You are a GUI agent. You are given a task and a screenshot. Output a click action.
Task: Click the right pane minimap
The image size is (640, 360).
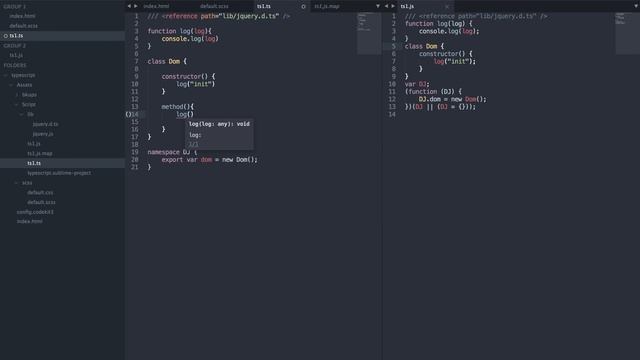pos(627,33)
